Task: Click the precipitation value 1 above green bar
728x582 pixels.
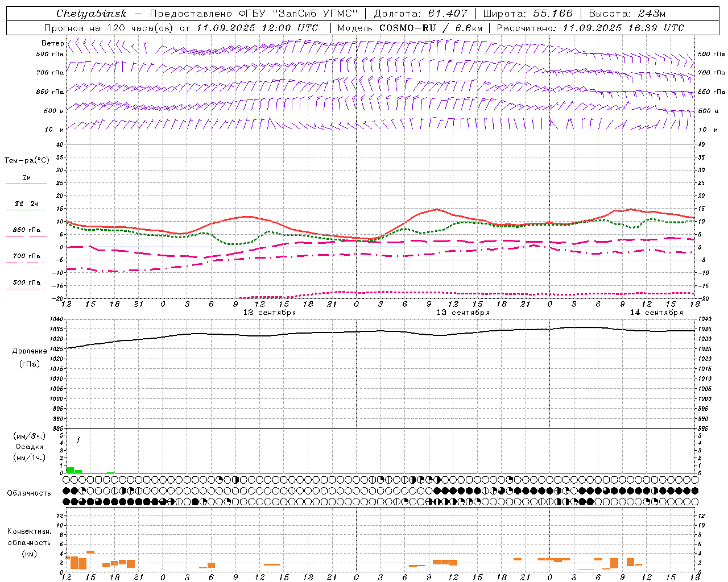Action: 78,440
